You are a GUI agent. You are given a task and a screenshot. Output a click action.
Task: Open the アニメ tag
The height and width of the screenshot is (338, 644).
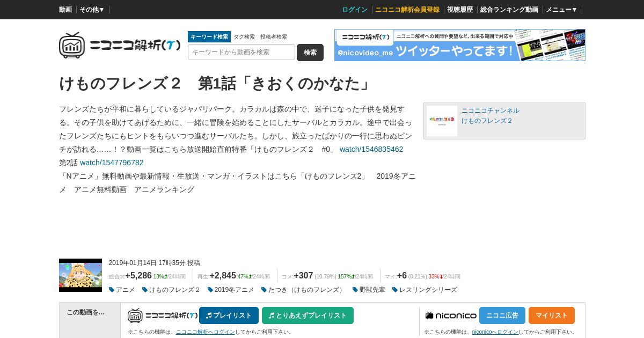[122, 290]
